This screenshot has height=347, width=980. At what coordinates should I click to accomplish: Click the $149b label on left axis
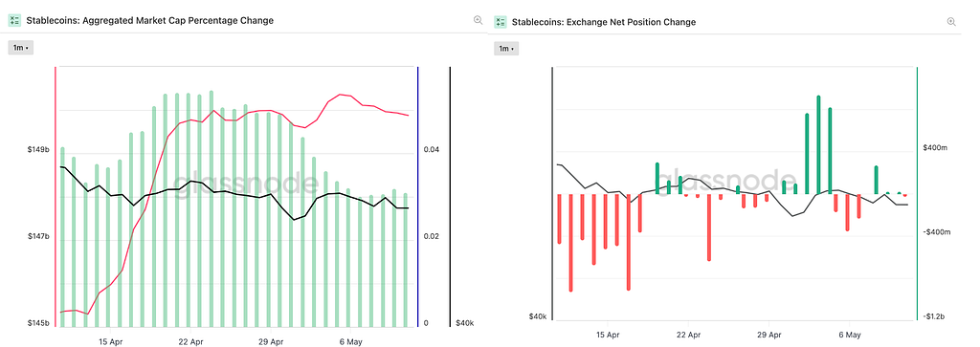pyautogui.click(x=37, y=150)
